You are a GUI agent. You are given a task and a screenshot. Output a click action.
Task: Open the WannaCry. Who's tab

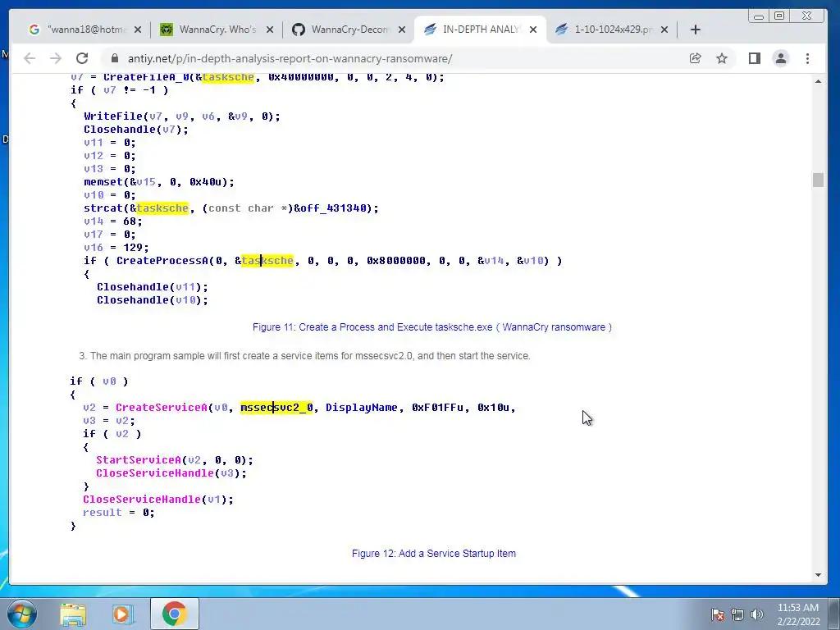[217, 30]
